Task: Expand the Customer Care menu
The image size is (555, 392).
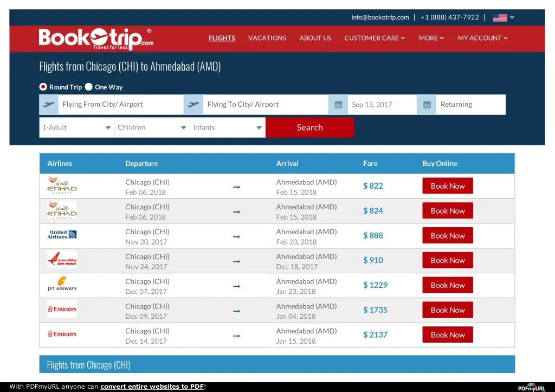Action: (x=375, y=38)
